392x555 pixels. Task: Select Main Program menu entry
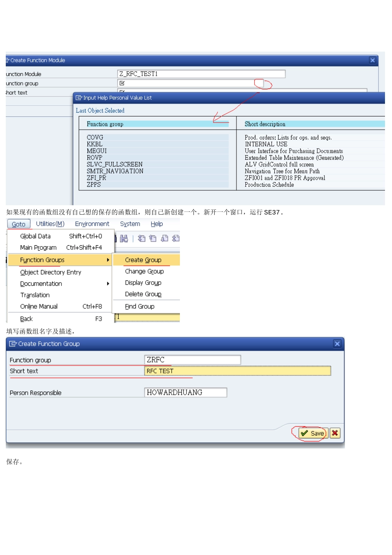(x=60, y=247)
